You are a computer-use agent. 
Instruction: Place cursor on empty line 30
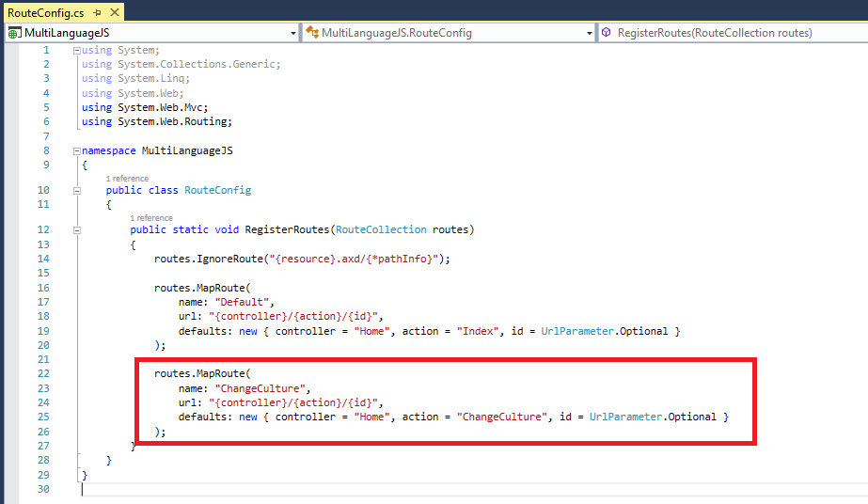pyautogui.click(x=282, y=489)
